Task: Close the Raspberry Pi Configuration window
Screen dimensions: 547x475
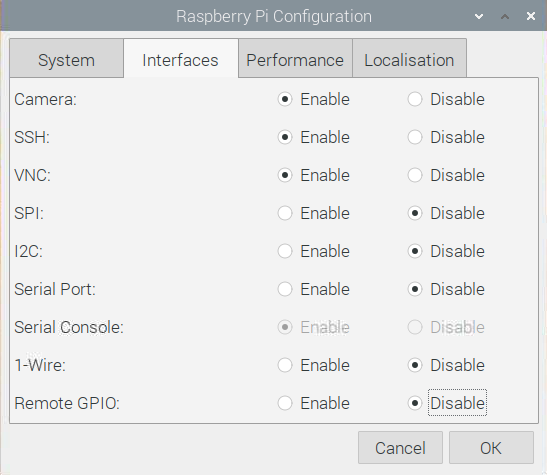Action: coord(531,16)
